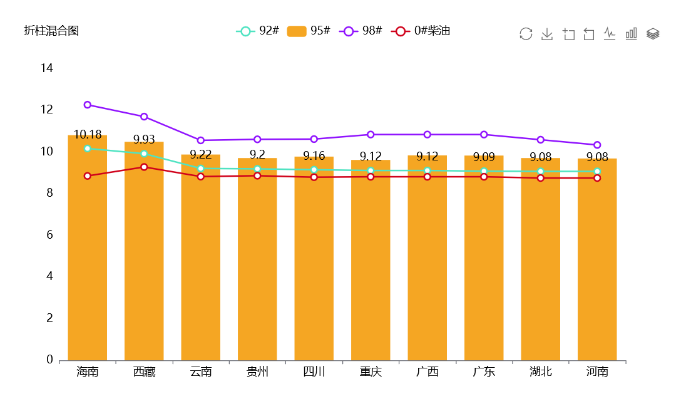The image size is (689, 417).
Task: Save chart as image via download icon
Action: click(x=547, y=34)
